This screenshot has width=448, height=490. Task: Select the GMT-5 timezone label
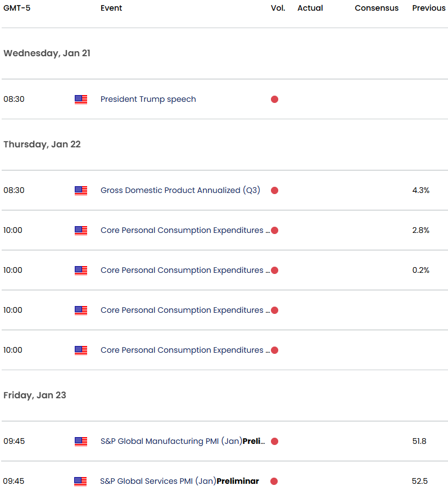coord(16,8)
